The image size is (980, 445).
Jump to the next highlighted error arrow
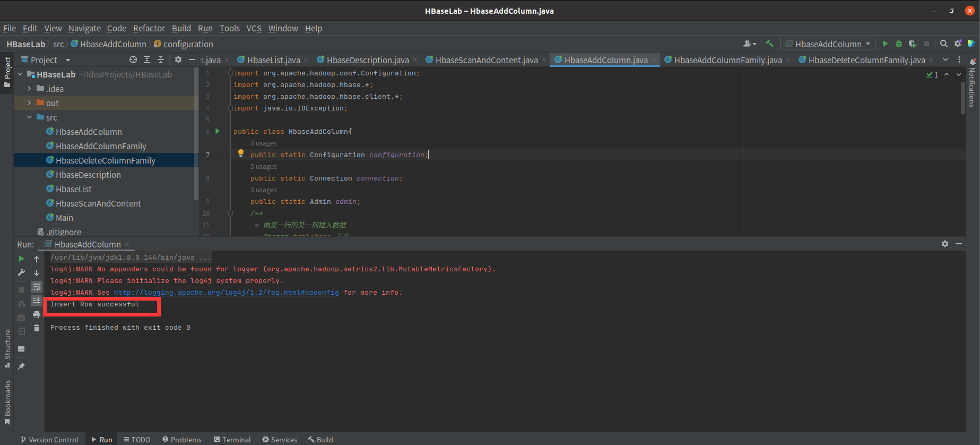[x=959, y=75]
